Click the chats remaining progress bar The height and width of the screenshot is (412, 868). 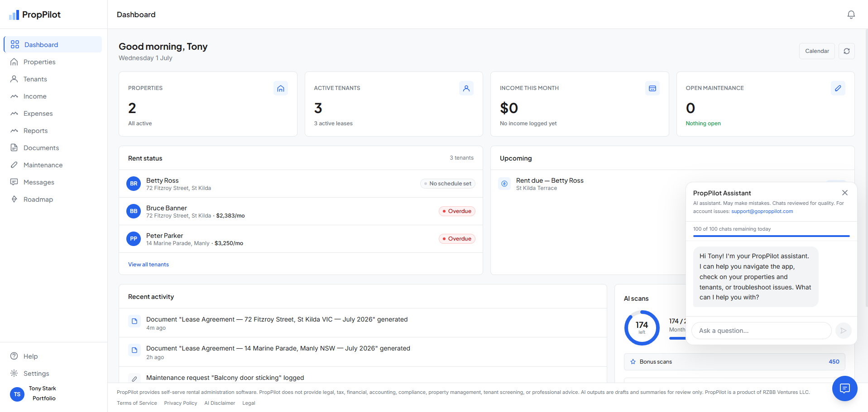pyautogui.click(x=771, y=236)
